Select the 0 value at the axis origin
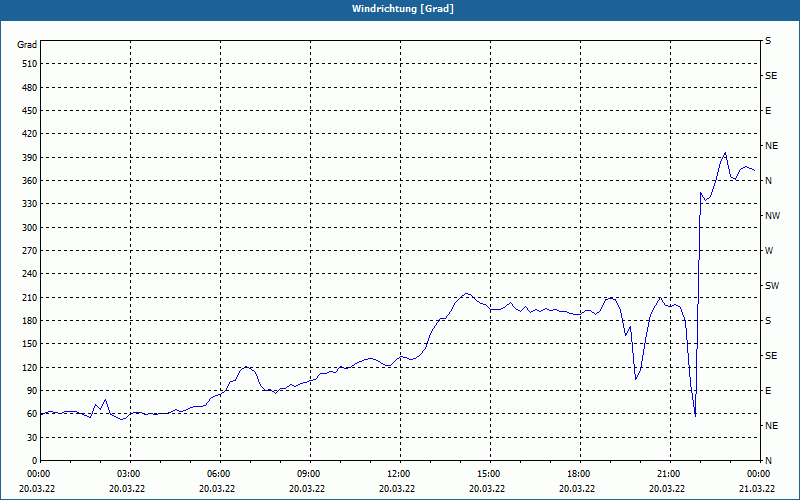The image size is (800, 500). pyautogui.click(x=35, y=461)
